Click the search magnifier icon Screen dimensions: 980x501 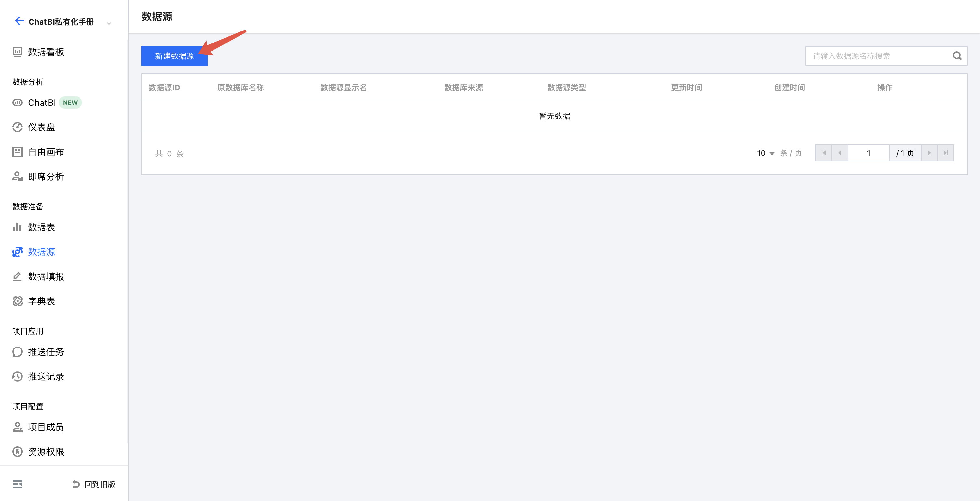[957, 56]
